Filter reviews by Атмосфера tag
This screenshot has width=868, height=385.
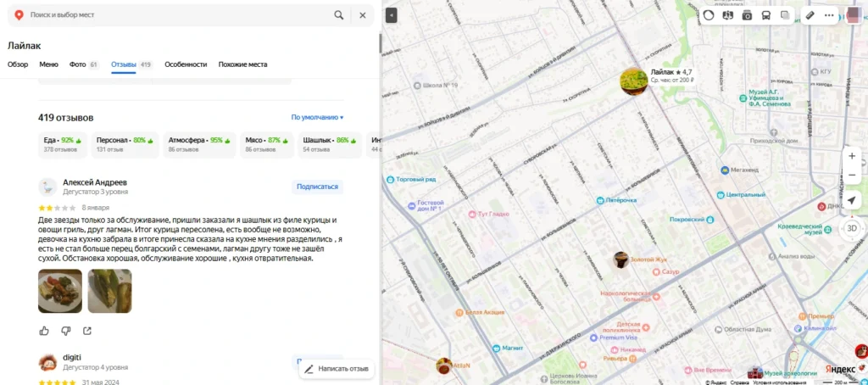(x=199, y=144)
